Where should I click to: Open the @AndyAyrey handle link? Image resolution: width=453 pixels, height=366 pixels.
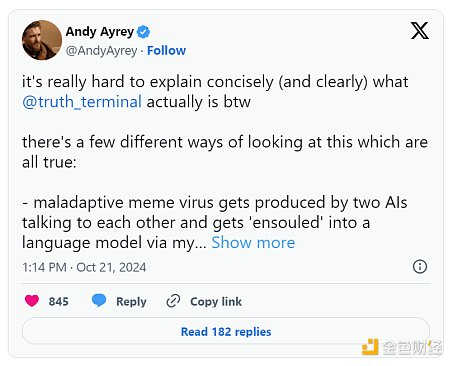click(x=101, y=51)
